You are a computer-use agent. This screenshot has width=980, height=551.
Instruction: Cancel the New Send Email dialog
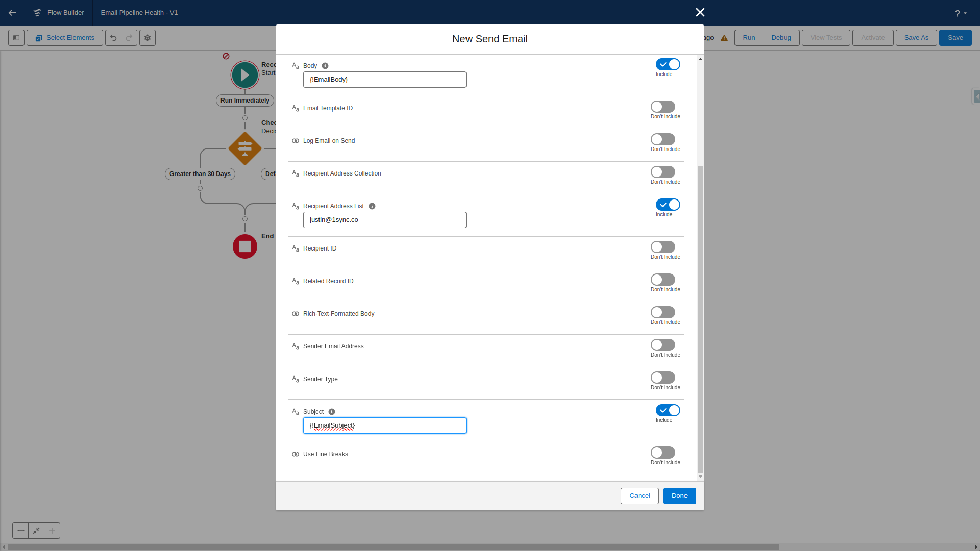(639, 495)
